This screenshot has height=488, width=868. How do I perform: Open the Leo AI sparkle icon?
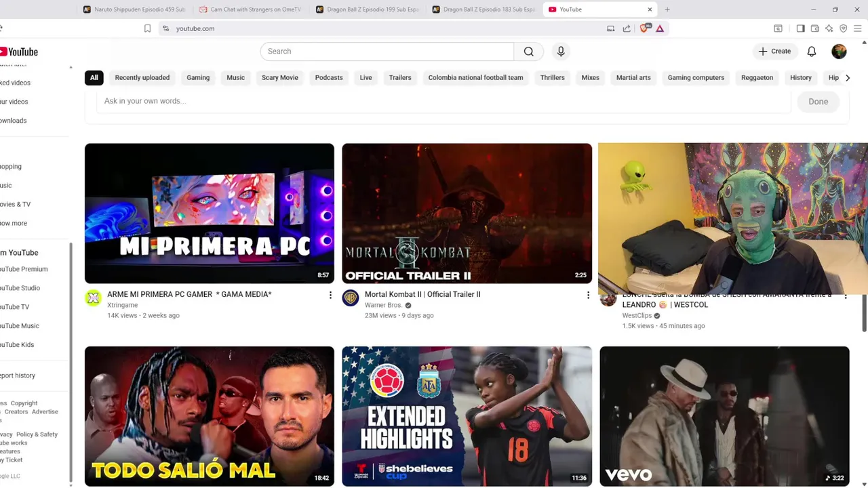(x=829, y=28)
